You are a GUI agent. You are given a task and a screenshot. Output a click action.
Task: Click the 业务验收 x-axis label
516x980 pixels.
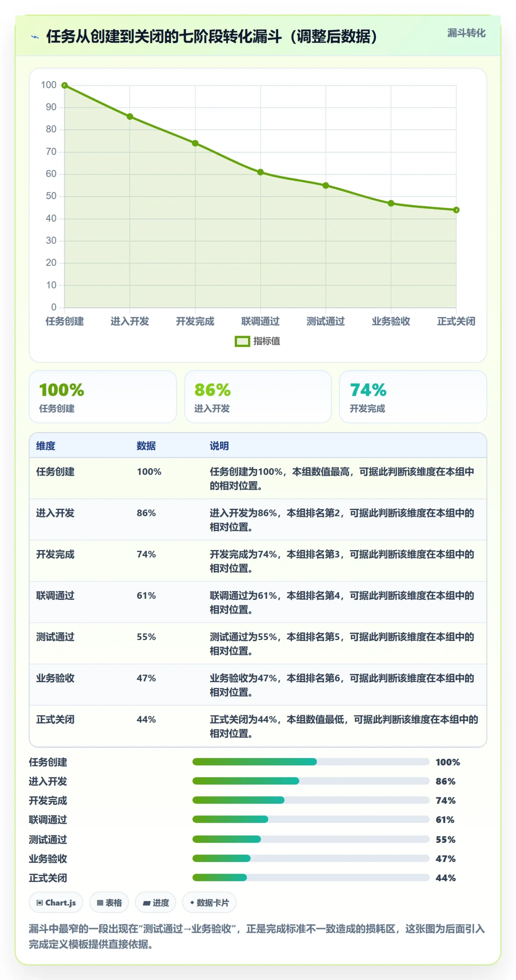click(x=391, y=321)
